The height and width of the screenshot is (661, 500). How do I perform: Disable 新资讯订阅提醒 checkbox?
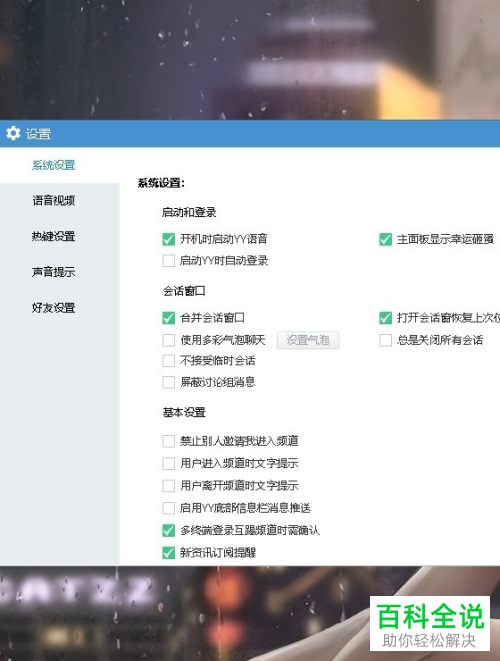(169, 552)
